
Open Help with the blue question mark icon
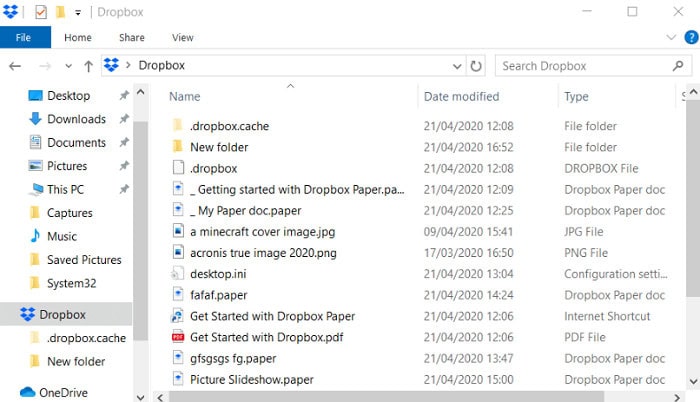click(x=691, y=37)
